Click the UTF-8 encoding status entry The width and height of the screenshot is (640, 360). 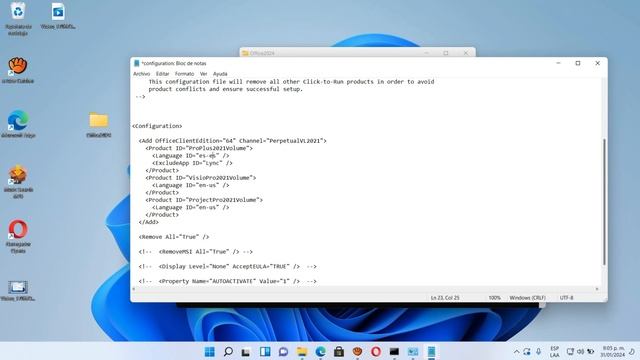pyautogui.click(x=567, y=298)
